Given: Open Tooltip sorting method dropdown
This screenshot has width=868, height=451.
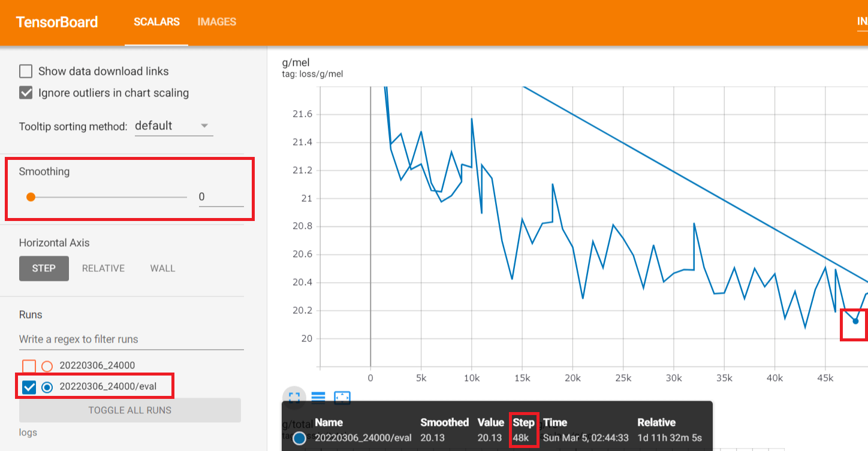Looking at the screenshot, I should [x=174, y=126].
